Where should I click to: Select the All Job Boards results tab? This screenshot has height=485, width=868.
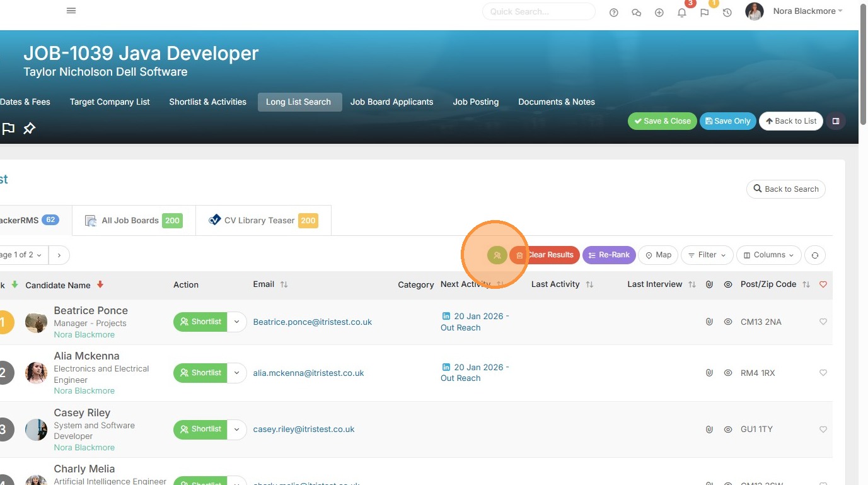[x=134, y=221]
